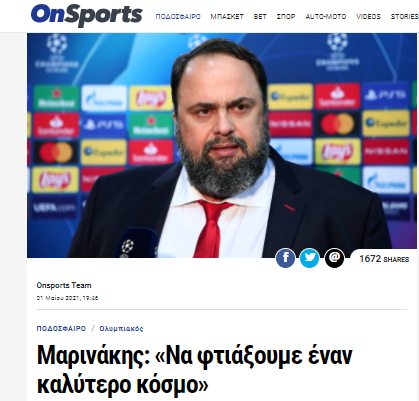Select AUTO-MOTO in the navigation
This screenshot has width=419, height=401.
pos(326,17)
